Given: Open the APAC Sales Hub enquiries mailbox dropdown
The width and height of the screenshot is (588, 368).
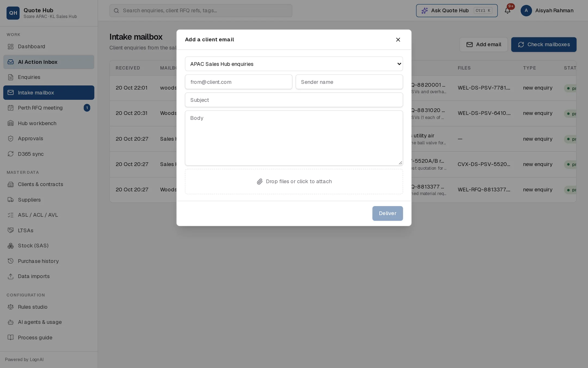Looking at the screenshot, I should coord(294,64).
